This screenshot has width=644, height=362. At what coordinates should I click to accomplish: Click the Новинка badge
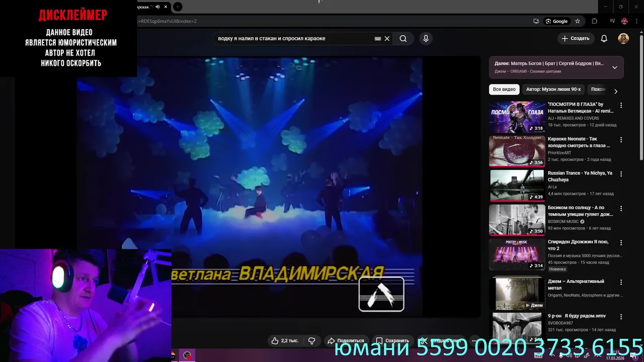click(557, 269)
